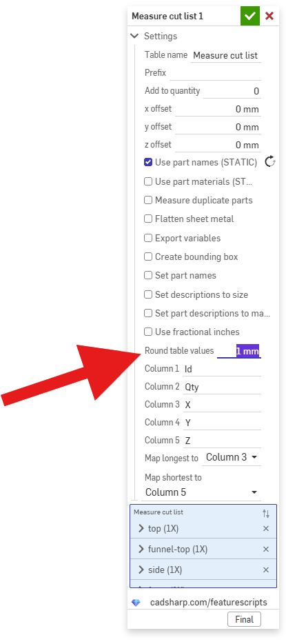Open Map shortest to Column 5 dropdown
This screenshot has height=644, width=286.
tap(201, 492)
